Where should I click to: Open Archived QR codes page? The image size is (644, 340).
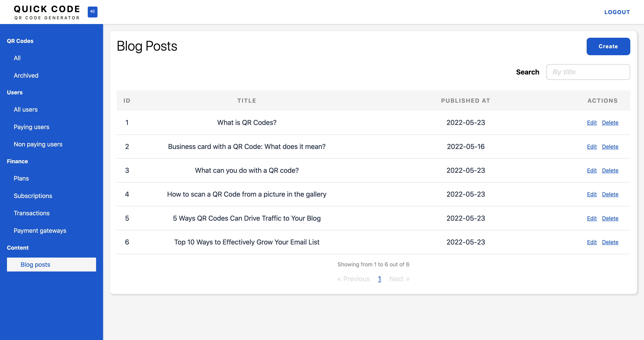pyautogui.click(x=26, y=75)
